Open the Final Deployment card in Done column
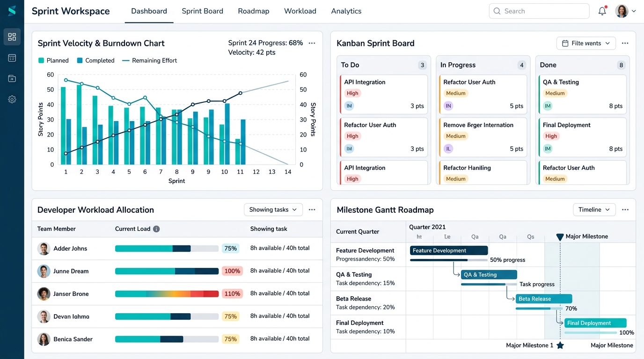The image size is (644, 359). click(x=582, y=137)
